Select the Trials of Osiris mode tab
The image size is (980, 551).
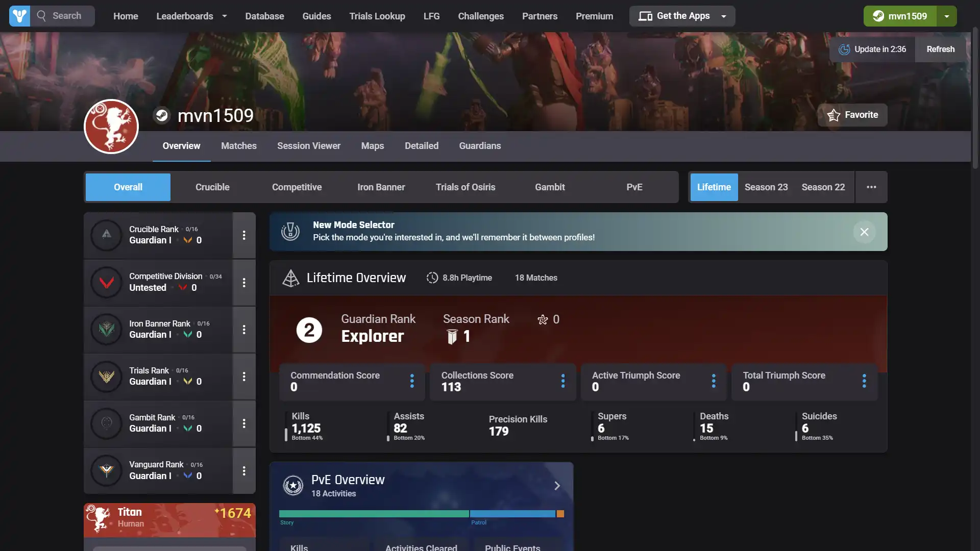[465, 187]
